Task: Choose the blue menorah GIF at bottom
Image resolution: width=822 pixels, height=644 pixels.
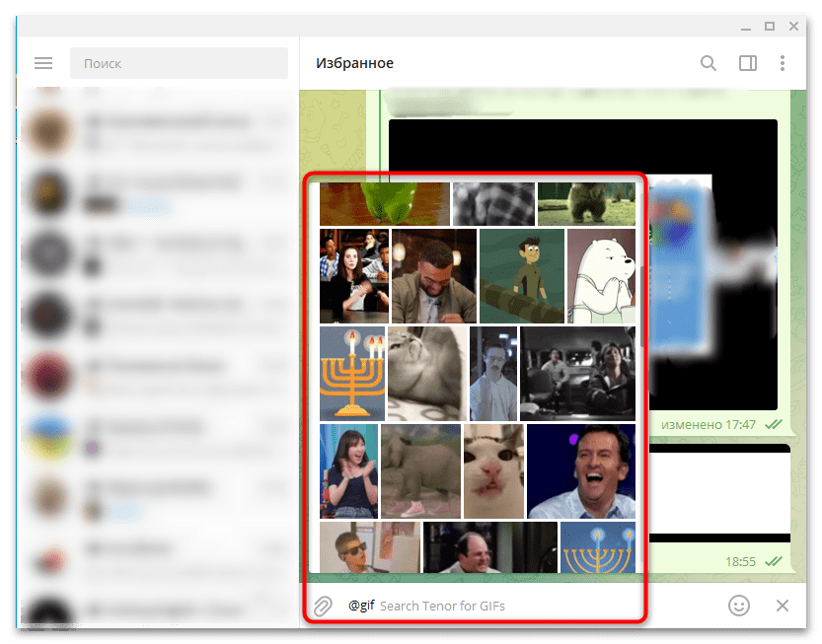Action: click(598, 547)
